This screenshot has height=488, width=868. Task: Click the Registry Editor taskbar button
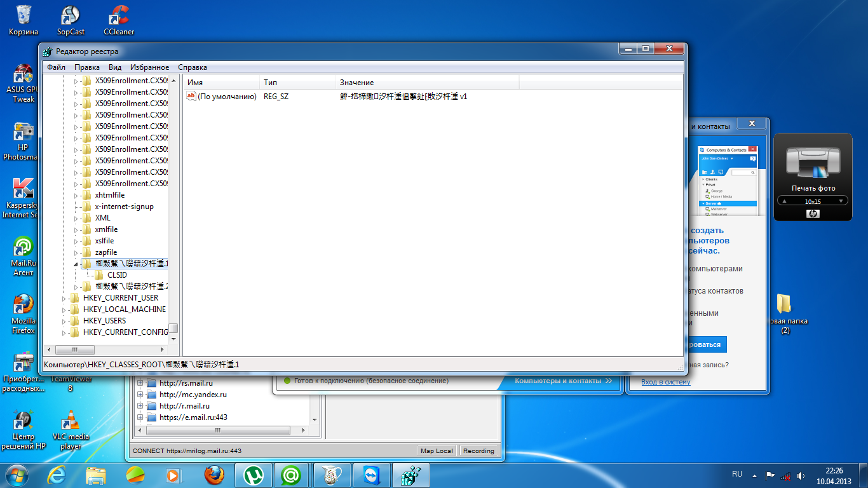(410, 475)
